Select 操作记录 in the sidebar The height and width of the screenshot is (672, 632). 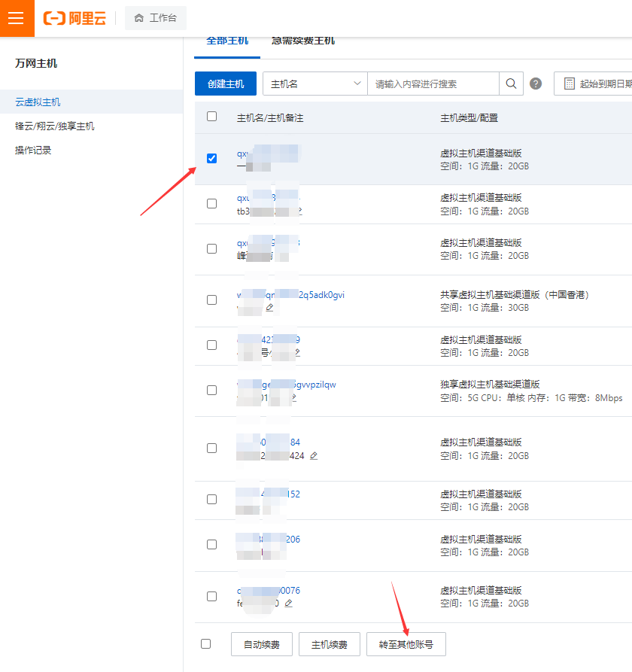pos(33,150)
